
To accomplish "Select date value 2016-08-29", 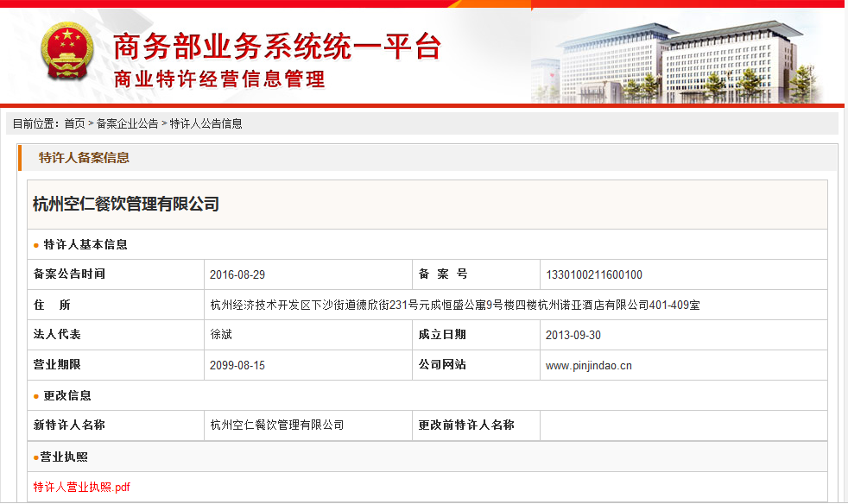I will tap(237, 274).
